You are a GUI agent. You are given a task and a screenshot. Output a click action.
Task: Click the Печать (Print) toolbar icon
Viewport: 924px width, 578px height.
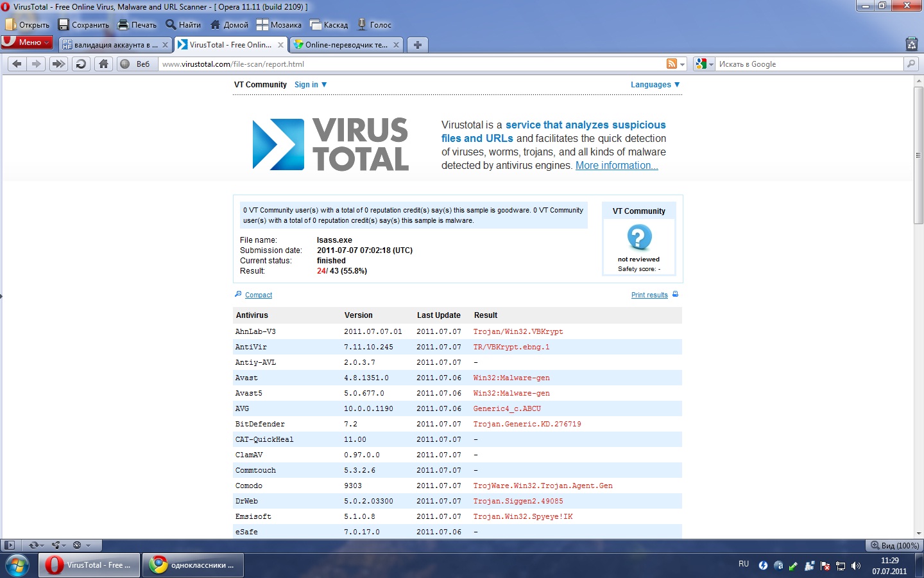tap(123, 24)
